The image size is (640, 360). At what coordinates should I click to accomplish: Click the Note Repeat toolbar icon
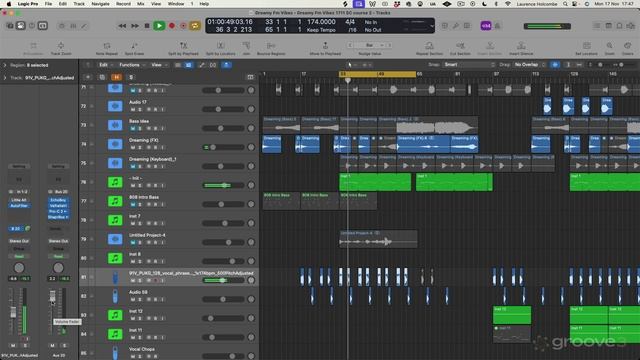click(107, 46)
